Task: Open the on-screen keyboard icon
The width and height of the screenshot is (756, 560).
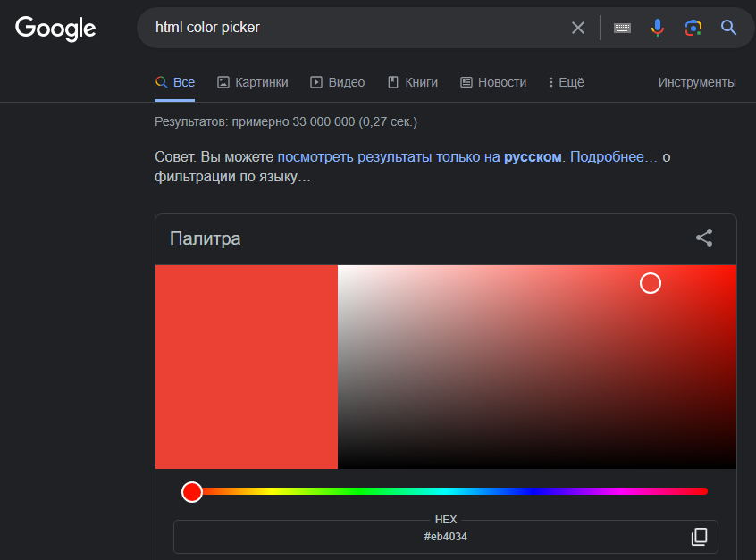Action: [x=622, y=28]
